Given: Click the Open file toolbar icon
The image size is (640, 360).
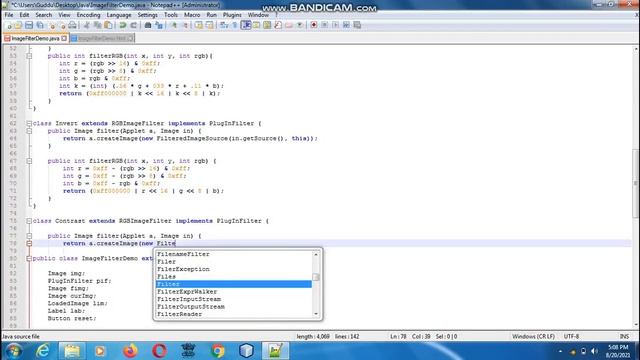Looking at the screenshot, I should (x=18, y=25).
